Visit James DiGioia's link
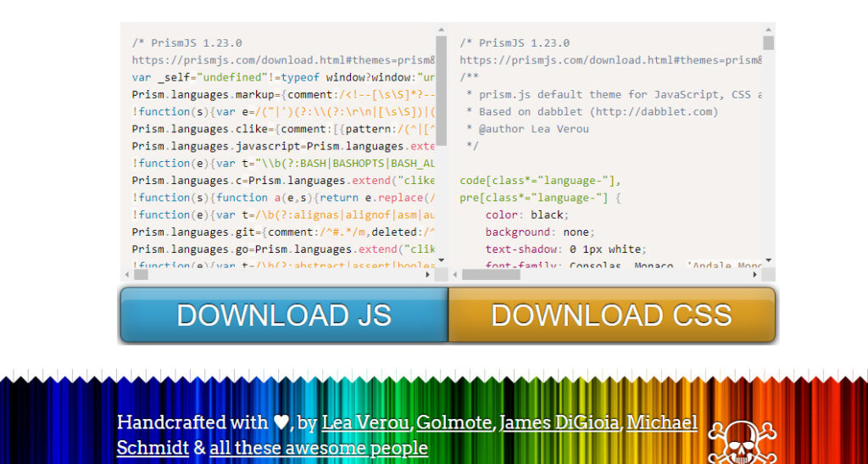Viewport: 868px width, 464px height. pos(559,422)
